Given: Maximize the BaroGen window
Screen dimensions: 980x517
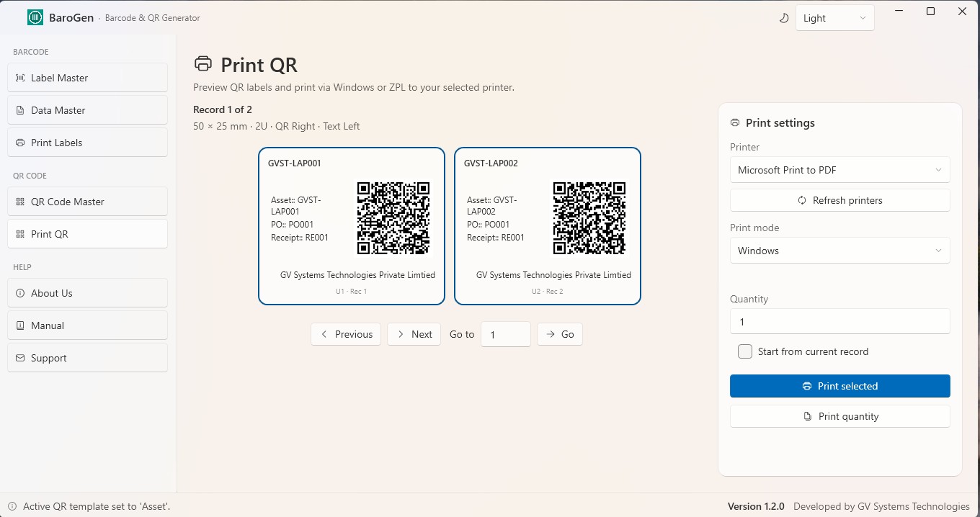Looking at the screenshot, I should pos(930,11).
